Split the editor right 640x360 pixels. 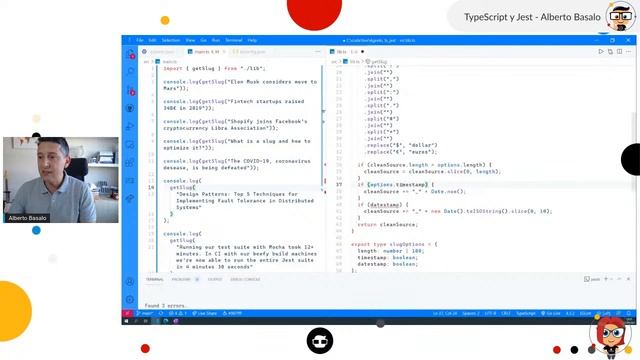pyautogui.click(x=620, y=52)
